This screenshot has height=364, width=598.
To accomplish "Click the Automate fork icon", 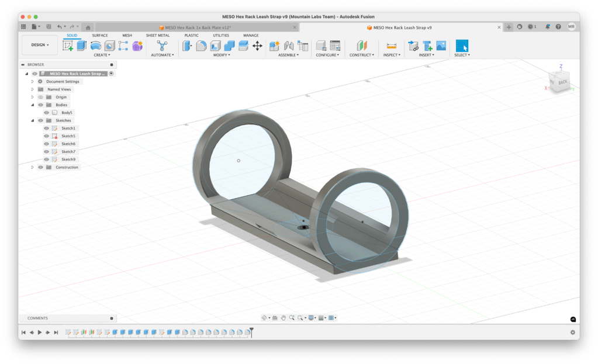I will 162,46.
